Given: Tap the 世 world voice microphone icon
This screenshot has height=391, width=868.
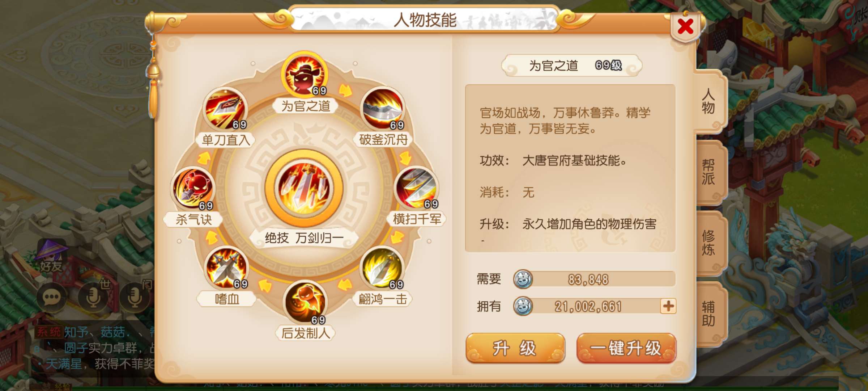Looking at the screenshot, I should click(x=93, y=298).
